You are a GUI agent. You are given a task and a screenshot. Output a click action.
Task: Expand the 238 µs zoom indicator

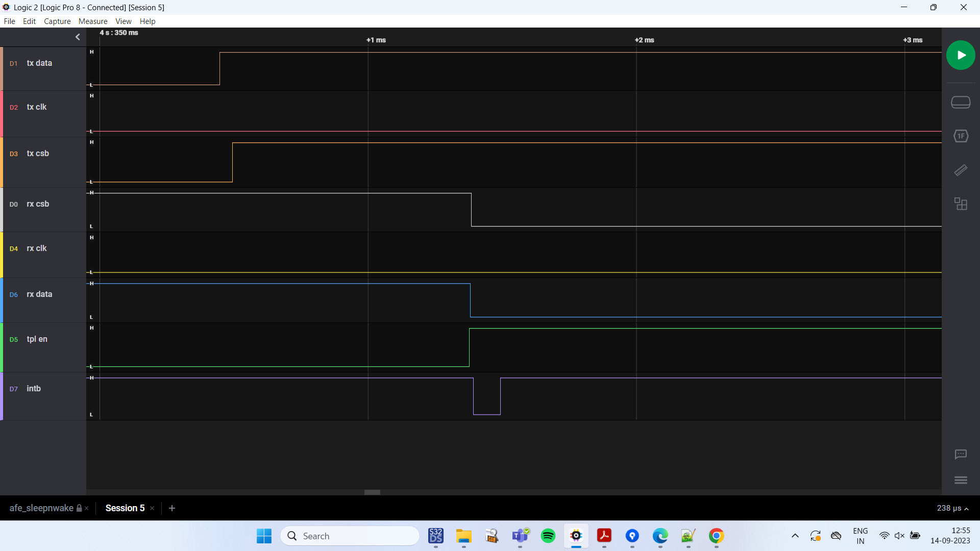point(952,508)
